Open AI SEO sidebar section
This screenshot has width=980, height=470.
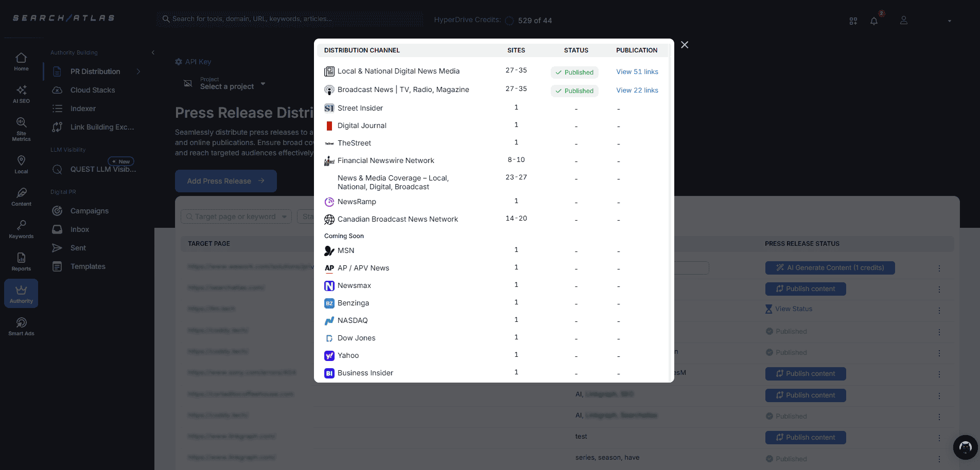click(x=21, y=94)
